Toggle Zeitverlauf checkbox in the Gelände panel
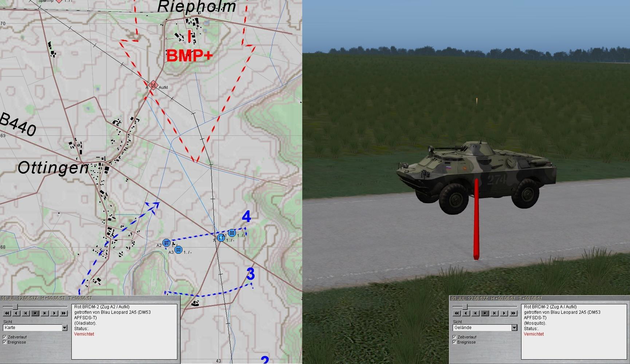630x364 pixels. coord(454,337)
